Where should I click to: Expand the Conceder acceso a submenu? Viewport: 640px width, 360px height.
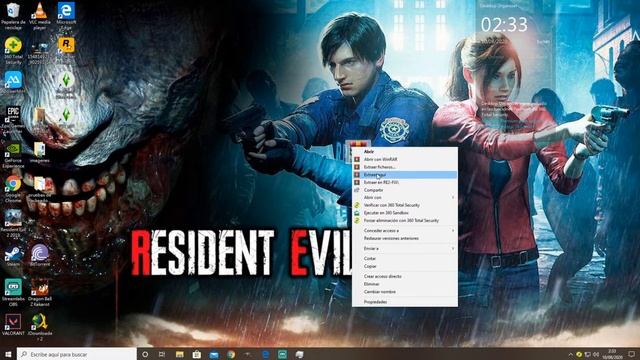pos(404,231)
